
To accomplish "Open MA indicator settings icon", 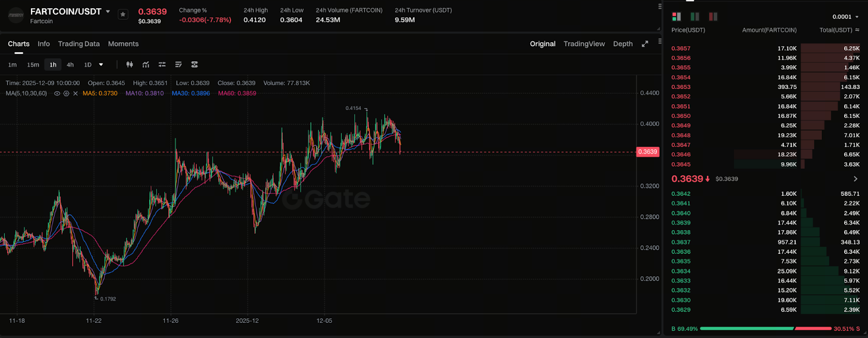I will tap(66, 93).
